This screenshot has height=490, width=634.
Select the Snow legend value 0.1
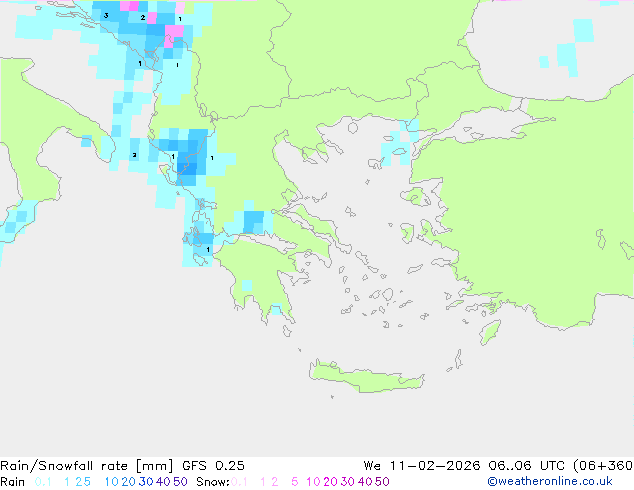pos(239,482)
